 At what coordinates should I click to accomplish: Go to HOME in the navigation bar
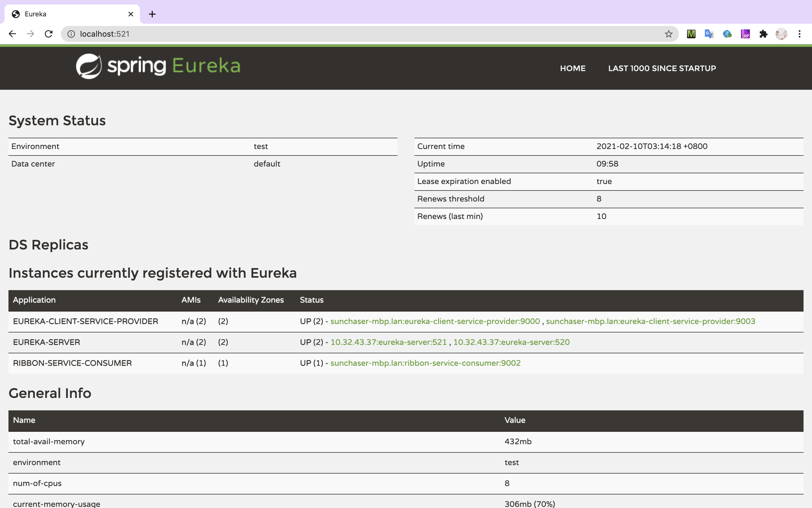point(572,68)
